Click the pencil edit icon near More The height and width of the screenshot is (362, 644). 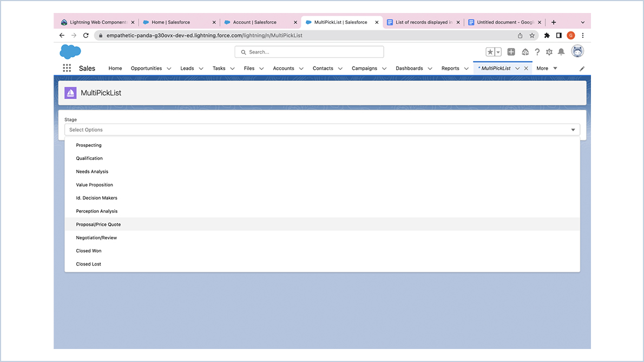click(x=582, y=69)
